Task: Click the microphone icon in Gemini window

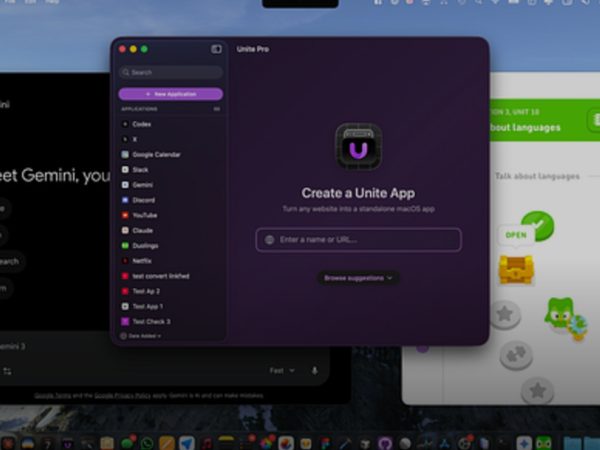Action: coord(314,370)
